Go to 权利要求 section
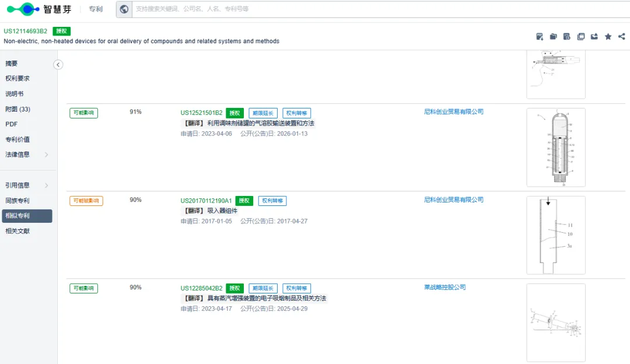This screenshot has width=630, height=364. pyautogui.click(x=17, y=78)
